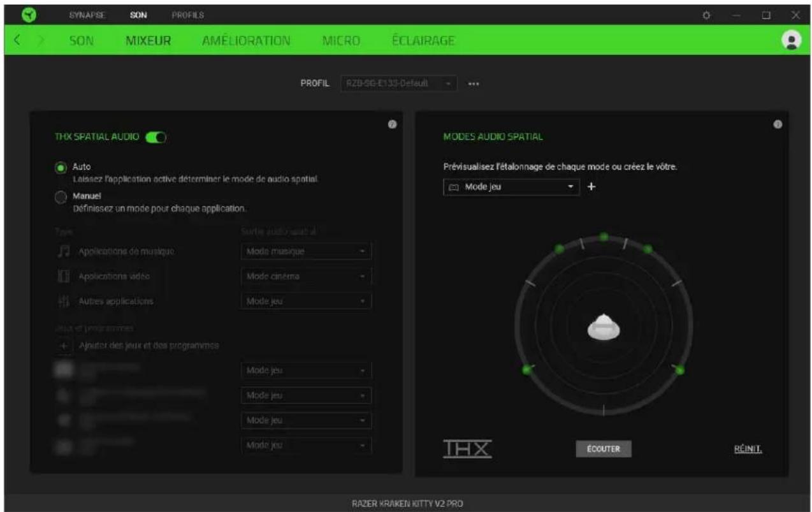Switch to the MIXEUR tab

click(x=148, y=41)
